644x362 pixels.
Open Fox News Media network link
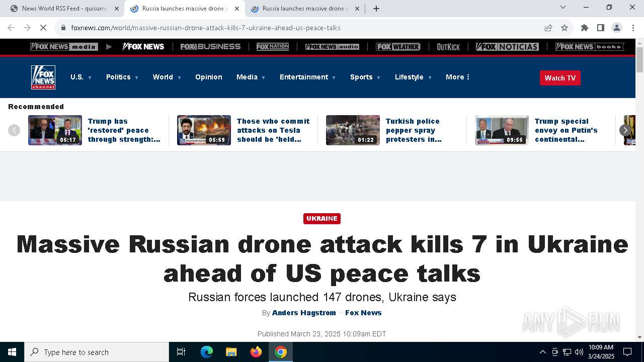[63, 47]
